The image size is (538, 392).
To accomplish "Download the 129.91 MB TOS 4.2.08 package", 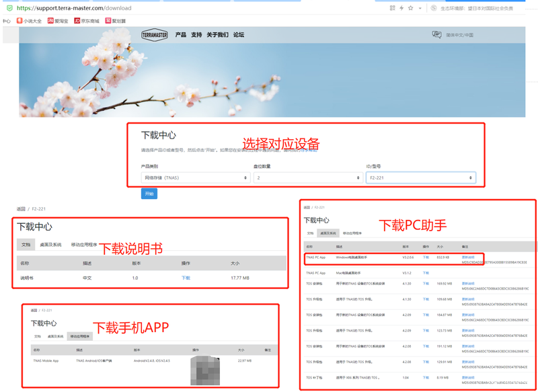I will coord(426,362).
